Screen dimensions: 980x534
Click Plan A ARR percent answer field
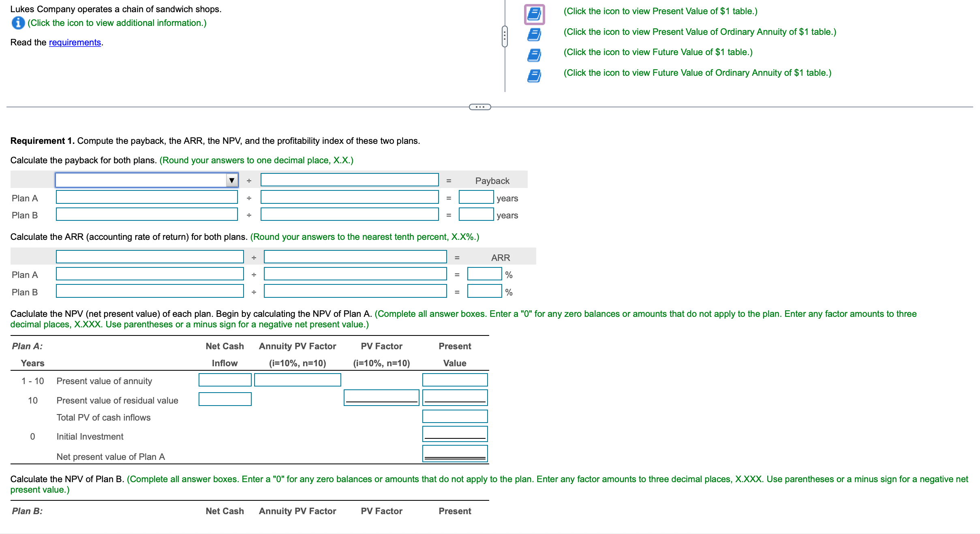(x=484, y=274)
